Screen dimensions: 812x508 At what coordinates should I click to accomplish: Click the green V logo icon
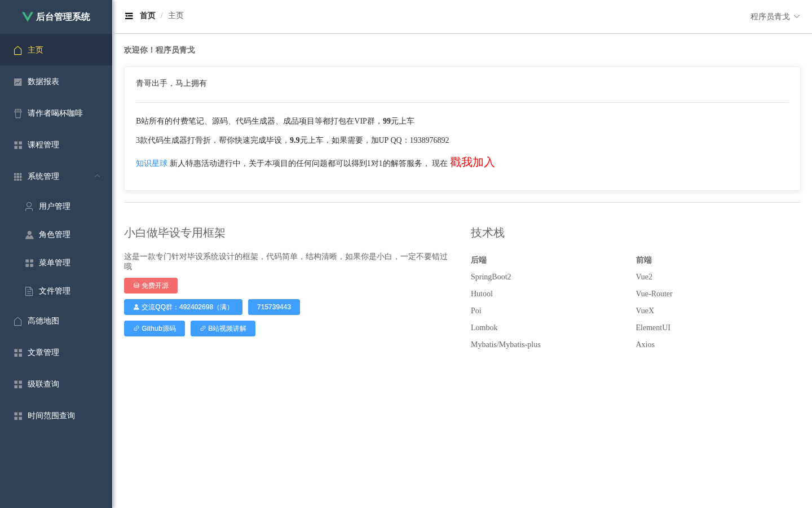(x=28, y=16)
